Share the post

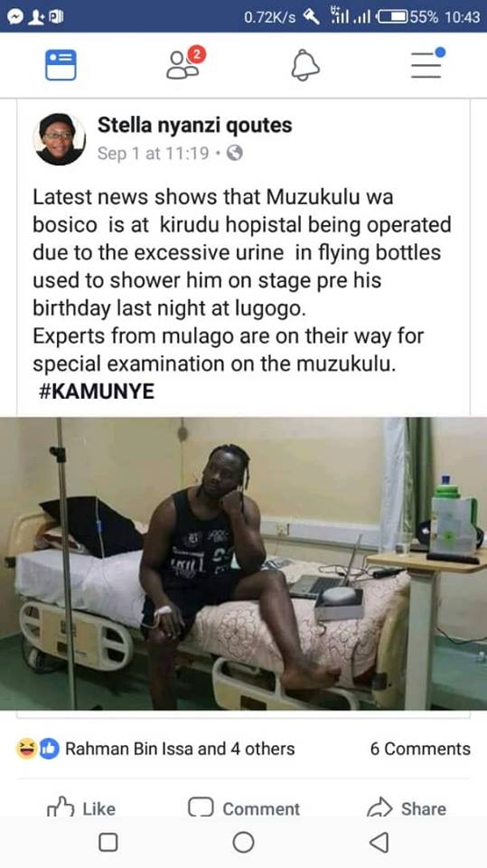pos(407,808)
